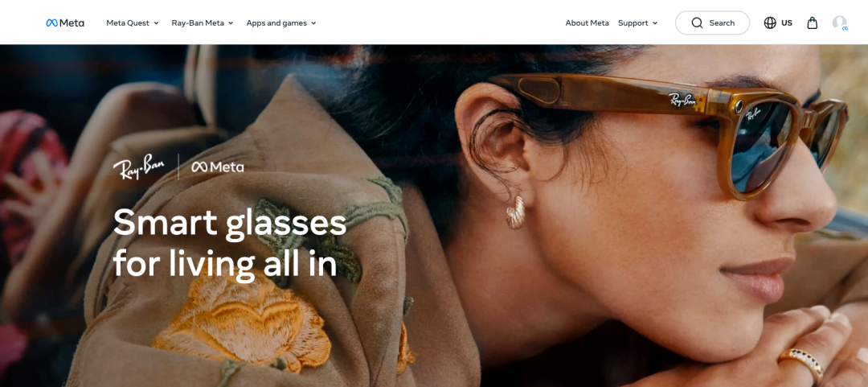Click the magnifying glass search icon
Screen dimensions: 868x387
[x=697, y=23]
